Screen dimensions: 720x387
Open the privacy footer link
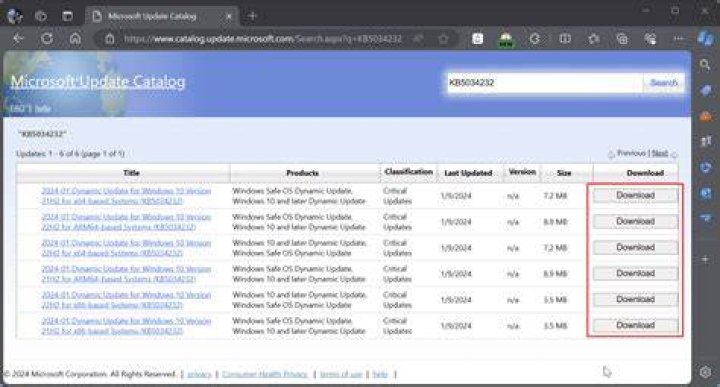(x=199, y=375)
